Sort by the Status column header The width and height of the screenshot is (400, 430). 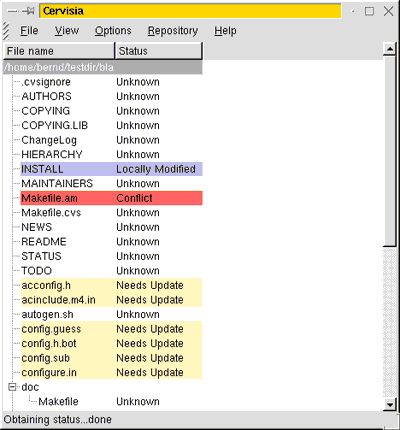[x=158, y=51]
